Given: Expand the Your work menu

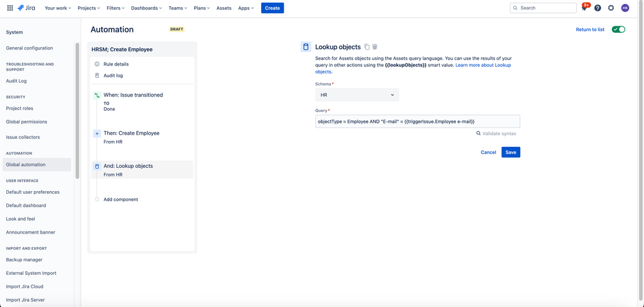Looking at the screenshot, I should click(x=58, y=8).
